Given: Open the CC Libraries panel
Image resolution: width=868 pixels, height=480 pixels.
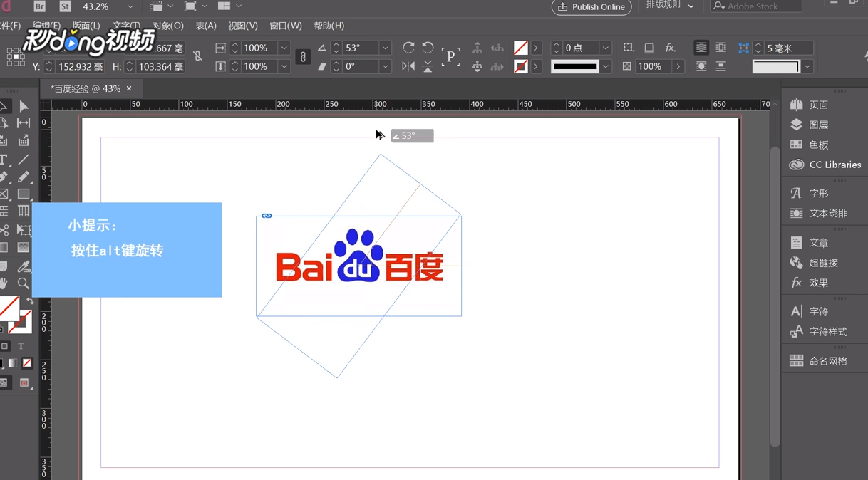Looking at the screenshot, I should pyautogui.click(x=825, y=165).
